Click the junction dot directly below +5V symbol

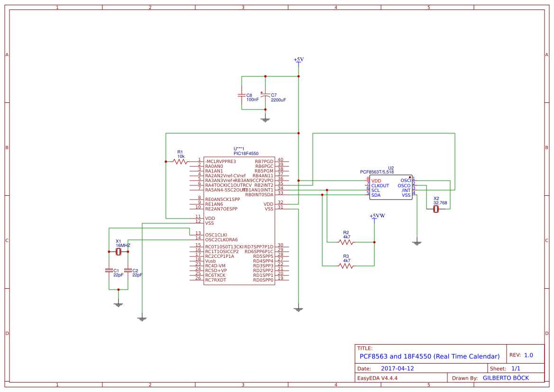coord(299,76)
